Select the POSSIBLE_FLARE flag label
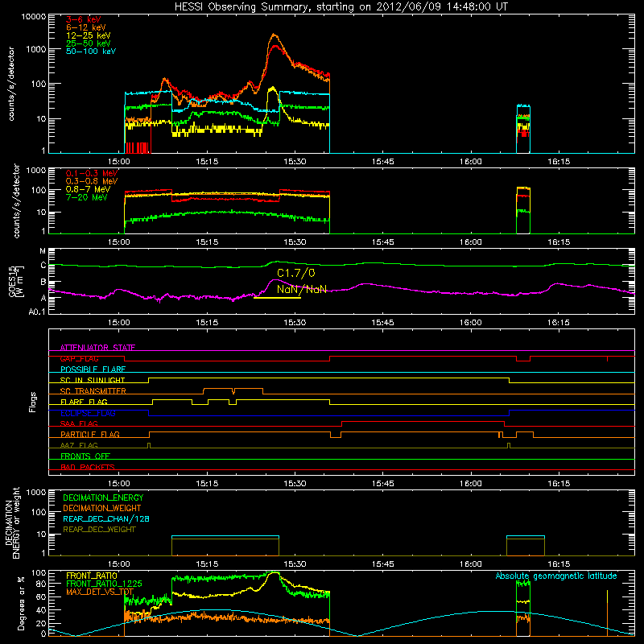The width and height of the screenshot is (644, 644). (93, 369)
